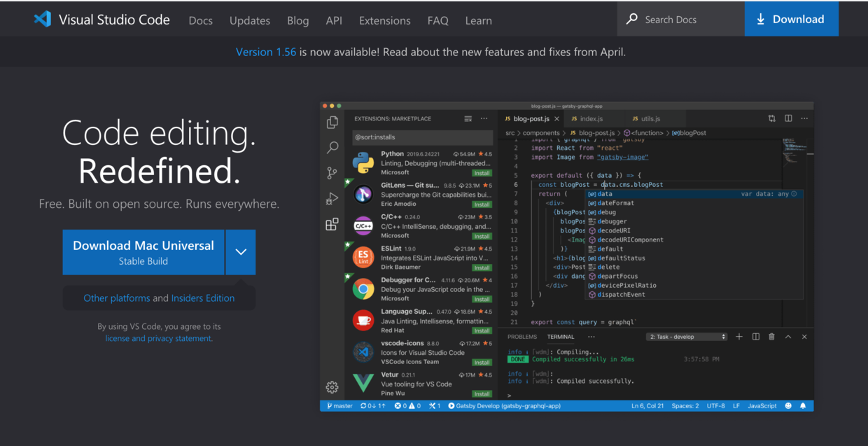Select the Extensions icon in activity bar
868x446 pixels.
pos(332,224)
